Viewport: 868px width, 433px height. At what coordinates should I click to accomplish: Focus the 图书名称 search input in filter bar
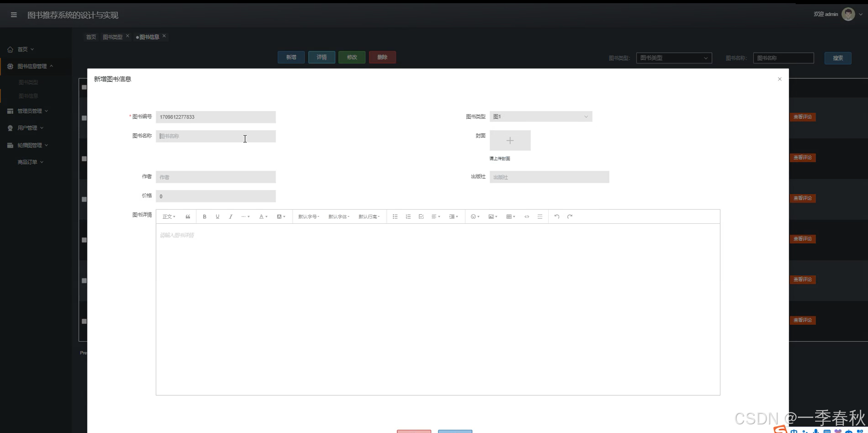pos(783,58)
